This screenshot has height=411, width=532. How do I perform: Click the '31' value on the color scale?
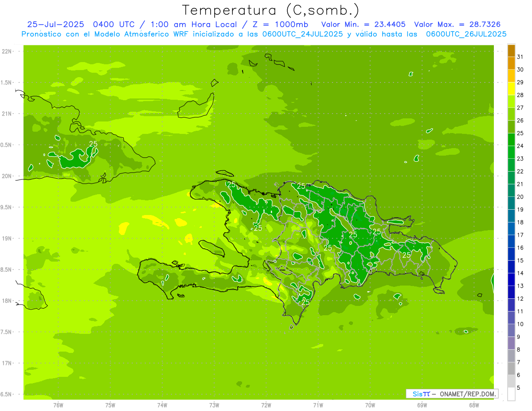520,57
